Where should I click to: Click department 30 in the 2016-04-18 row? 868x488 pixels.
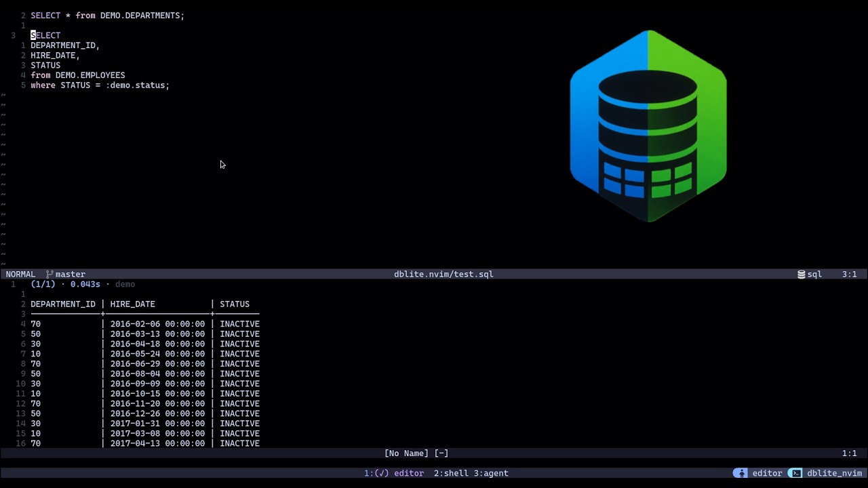click(35, 344)
